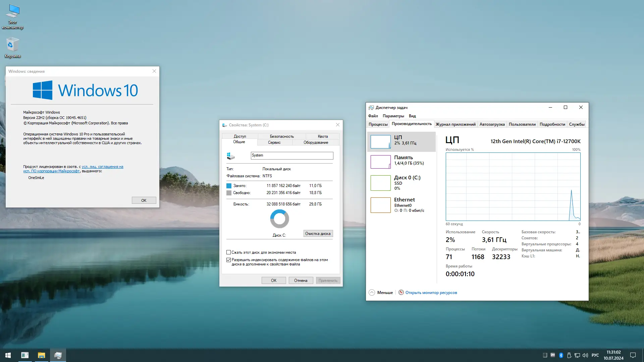Open the volume speaker tray icon
This screenshot has height=362, width=644.
coord(585,355)
